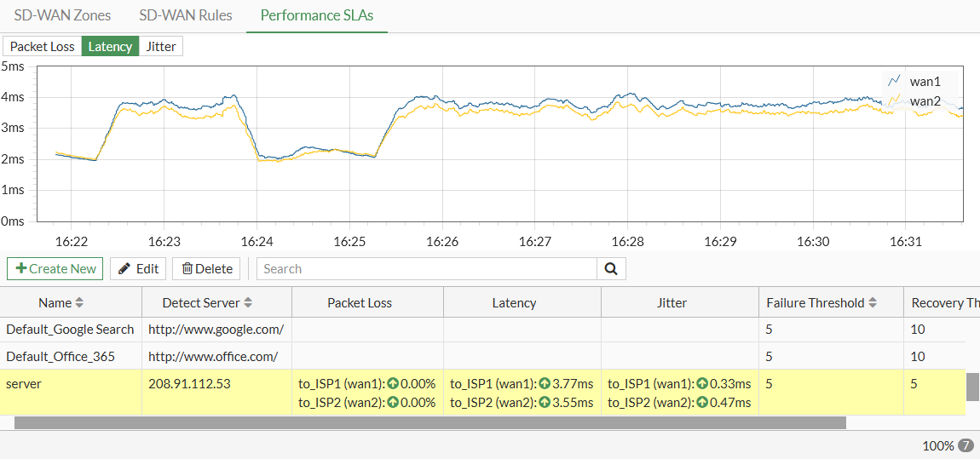Show the Jitter graph

point(161,47)
